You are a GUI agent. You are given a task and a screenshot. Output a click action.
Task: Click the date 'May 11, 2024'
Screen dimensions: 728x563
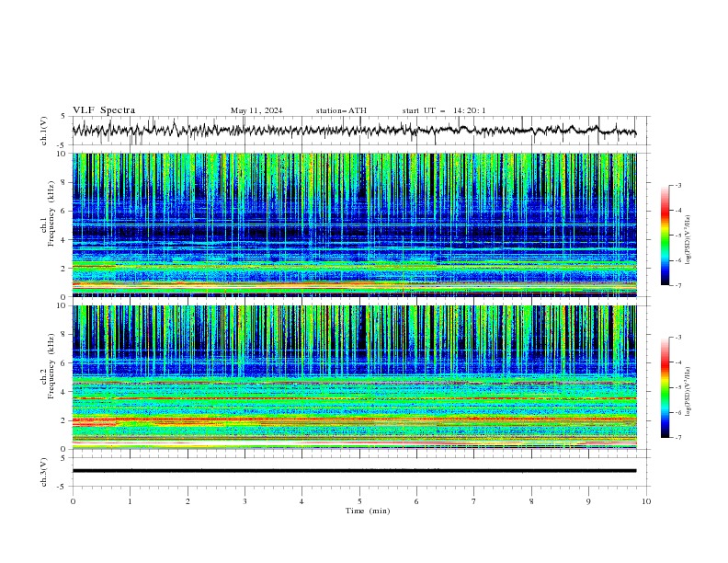click(x=256, y=110)
